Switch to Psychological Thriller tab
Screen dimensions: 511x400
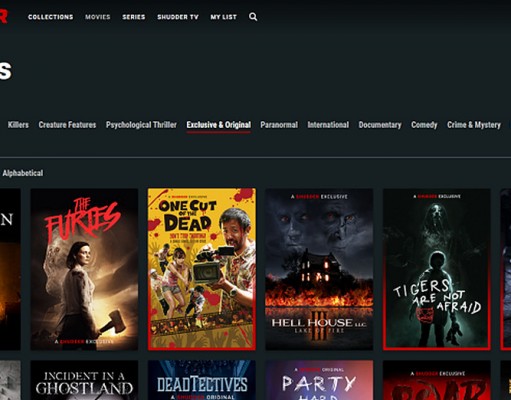pos(141,125)
